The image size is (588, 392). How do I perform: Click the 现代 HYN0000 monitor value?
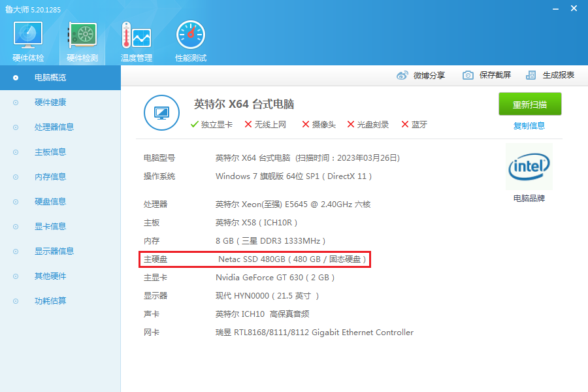tap(267, 296)
